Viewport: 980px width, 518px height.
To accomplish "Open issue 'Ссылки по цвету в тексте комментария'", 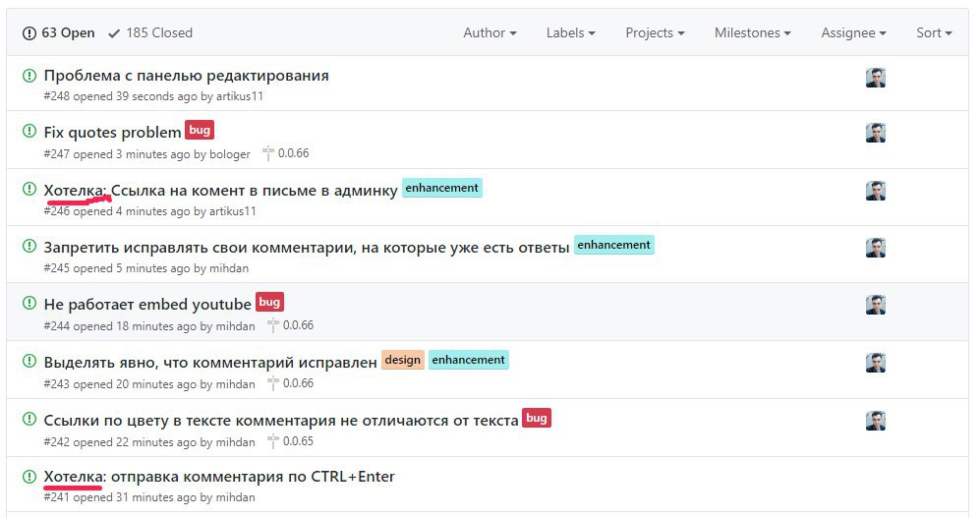I will tap(281, 421).
